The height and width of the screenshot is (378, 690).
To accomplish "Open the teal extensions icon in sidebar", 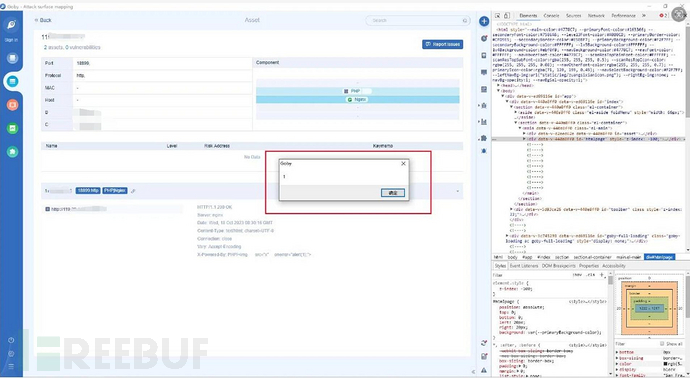I will (x=12, y=151).
